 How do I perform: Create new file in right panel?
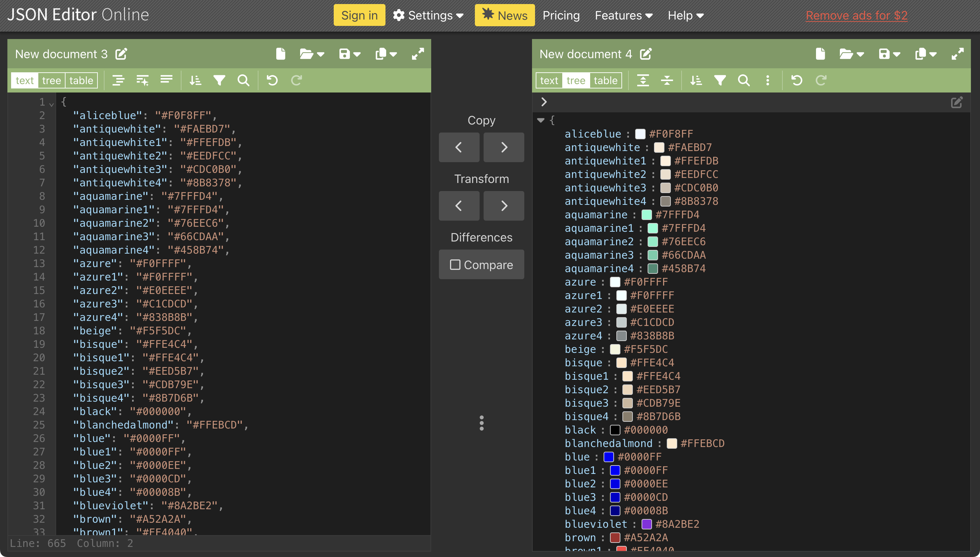coord(820,54)
